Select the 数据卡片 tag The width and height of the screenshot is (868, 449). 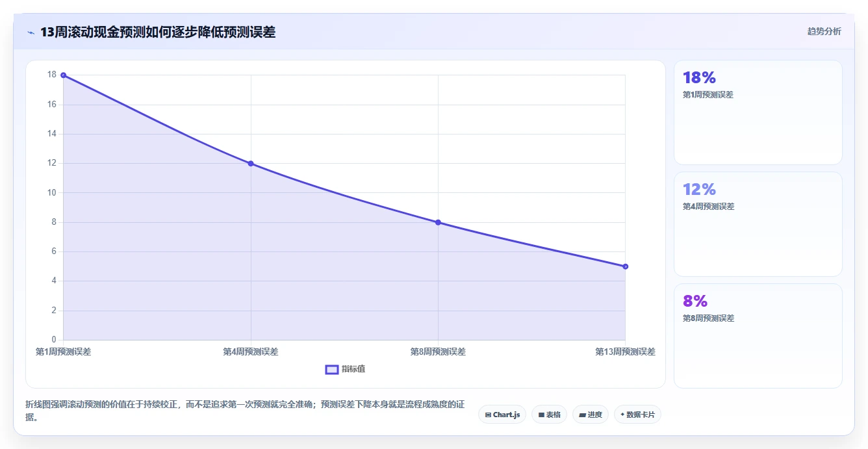click(637, 415)
